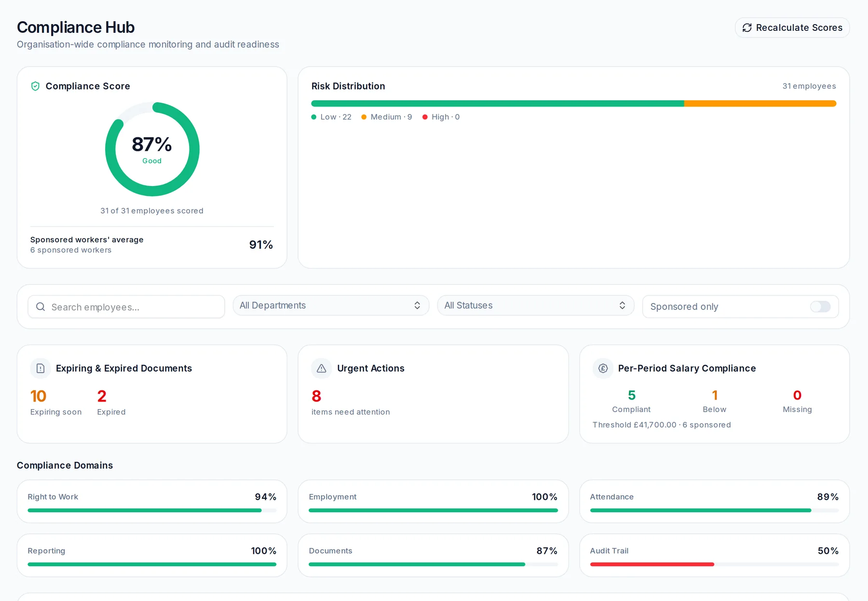Screen dimensions: 868x601
Task: Click the Urgent Actions warning triangle icon
Action: coord(322,368)
